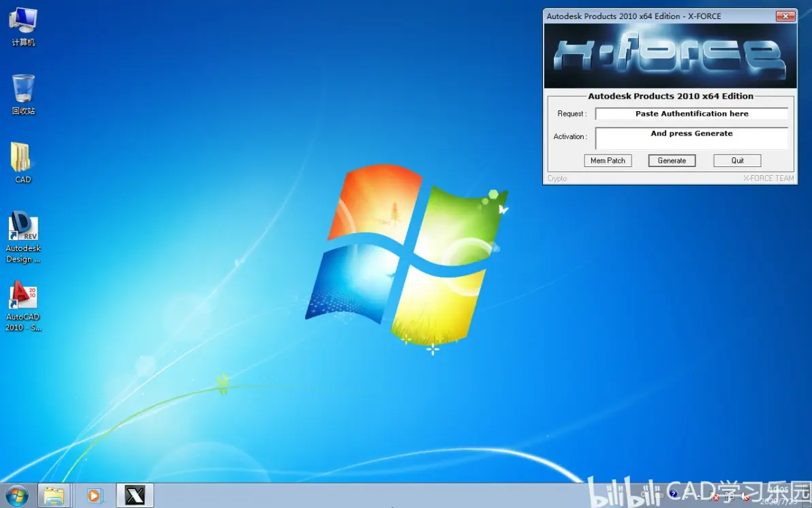This screenshot has height=508, width=812.
Task: Select the Autodesk Design Review shortcut
Action: [22, 237]
